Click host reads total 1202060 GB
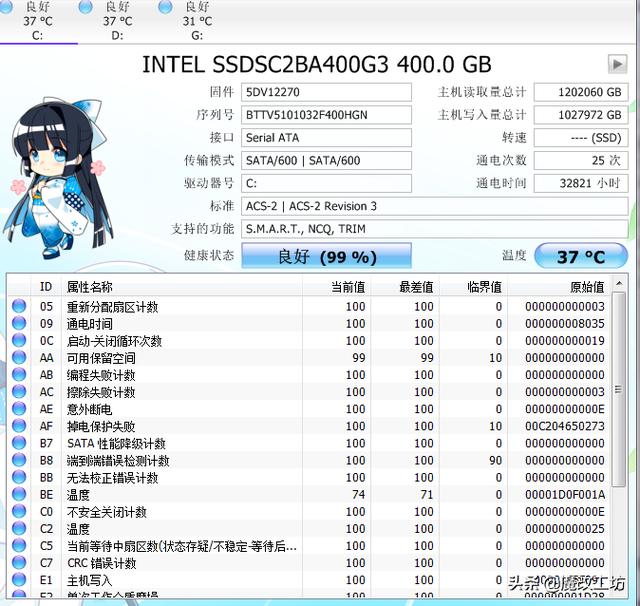640x606 pixels. point(581,92)
